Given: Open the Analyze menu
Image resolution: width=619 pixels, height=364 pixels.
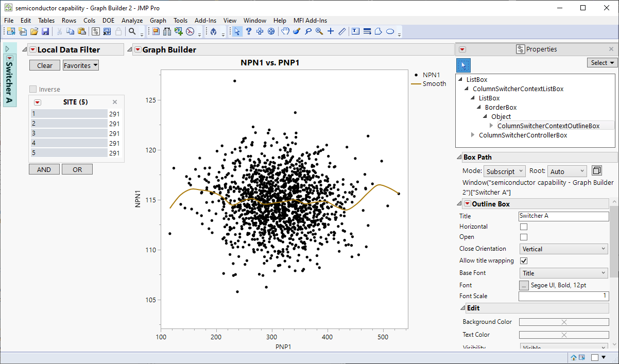Looking at the screenshot, I should [x=132, y=20].
